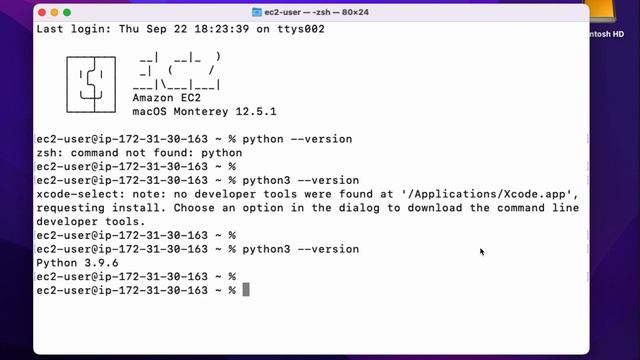Minimize the Terminal window with yellow button

[54, 12]
